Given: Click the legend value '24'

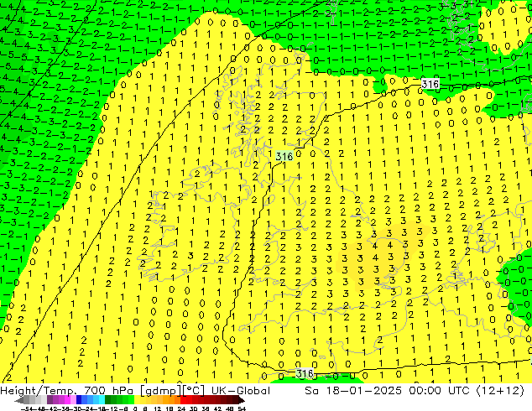Looking at the screenshot, I should 182,409.
